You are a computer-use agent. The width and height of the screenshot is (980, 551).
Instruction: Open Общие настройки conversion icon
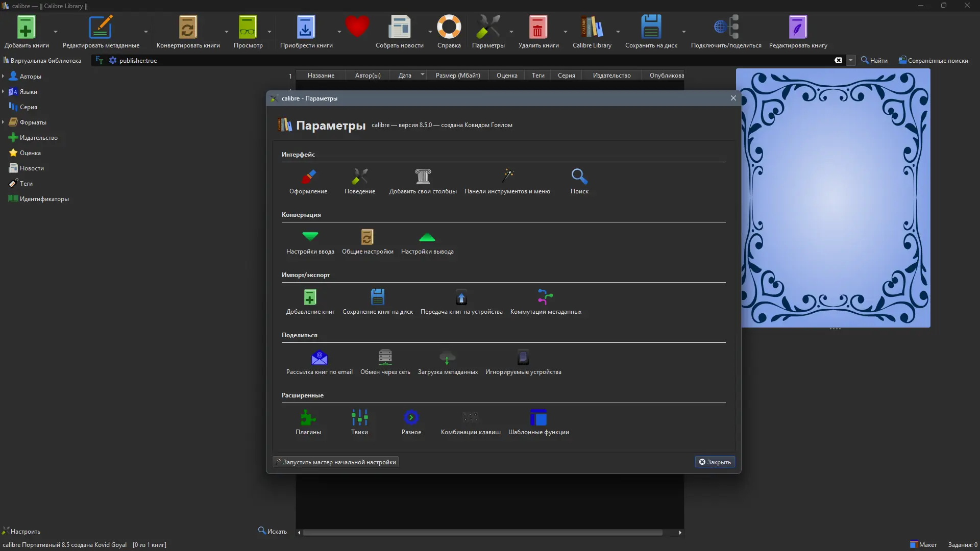(367, 237)
